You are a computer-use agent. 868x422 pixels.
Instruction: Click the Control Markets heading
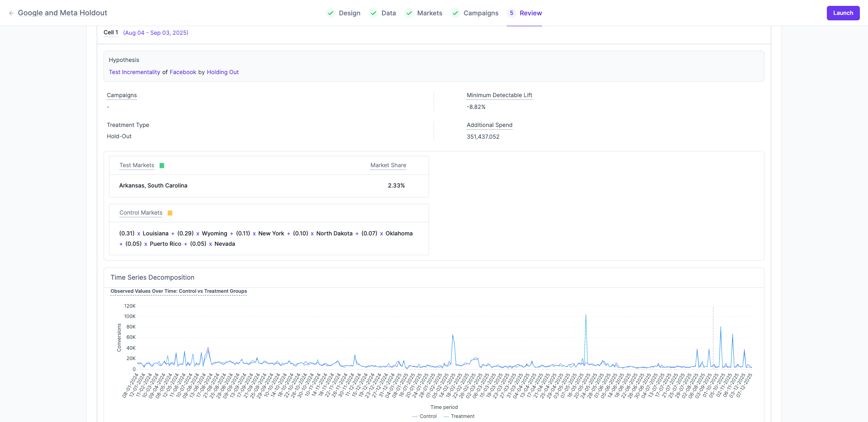tap(141, 213)
